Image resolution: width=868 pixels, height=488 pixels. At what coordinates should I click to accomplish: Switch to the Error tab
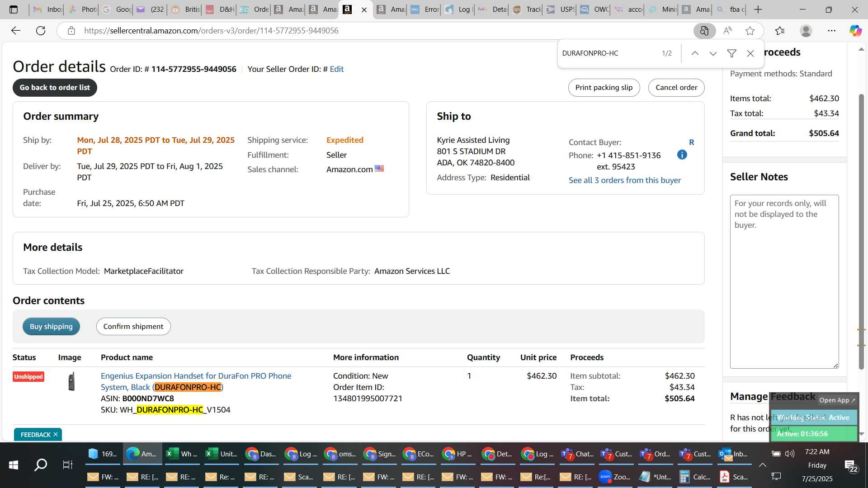click(425, 9)
